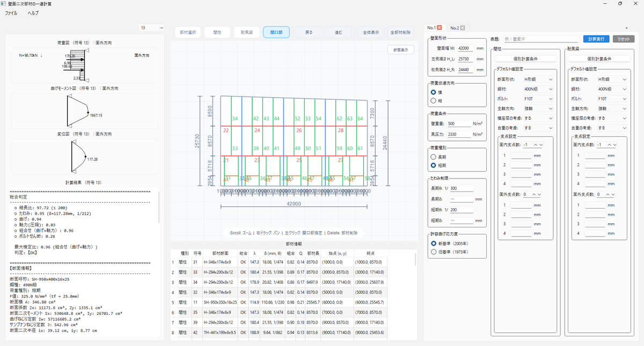Image resolution: width=644 pixels, height=346 pixels.
Task: Click the 壁重量 input field
Action: point(459,123)
